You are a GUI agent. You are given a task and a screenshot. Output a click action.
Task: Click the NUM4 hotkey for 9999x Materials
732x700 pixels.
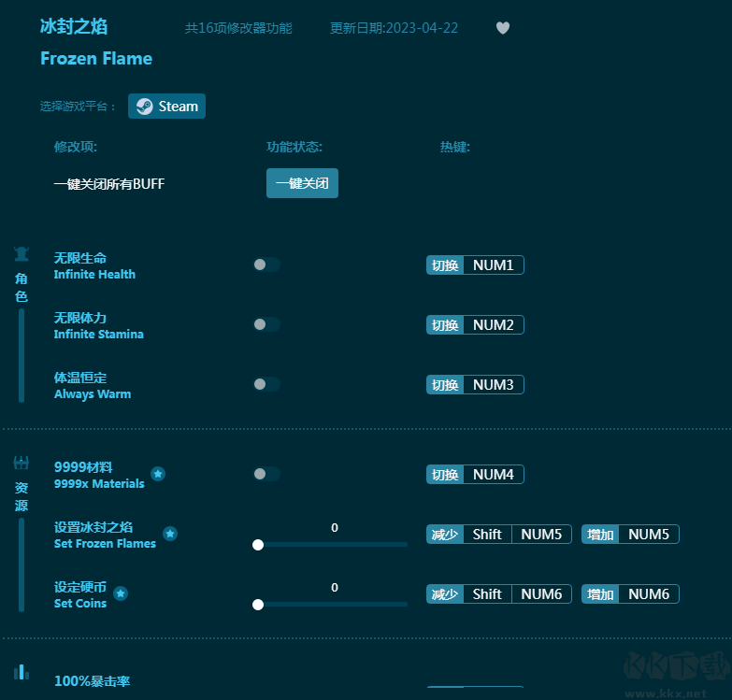[x=493, y=475]
